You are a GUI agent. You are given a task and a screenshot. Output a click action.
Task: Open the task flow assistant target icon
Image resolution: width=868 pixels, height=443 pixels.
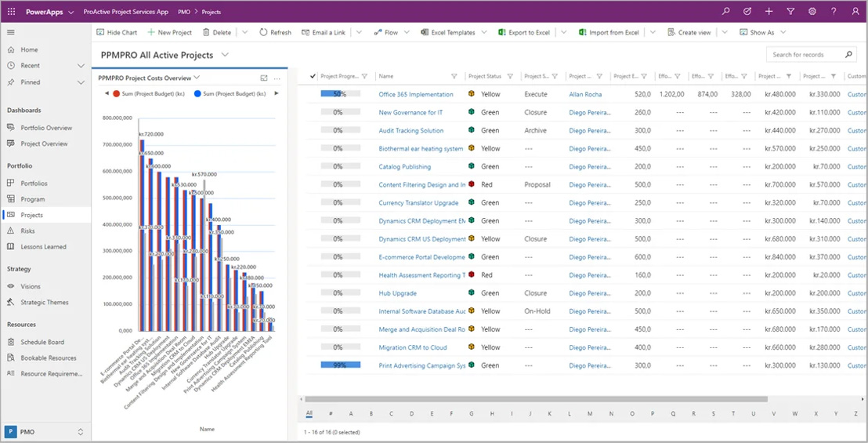(x=747, y=12)
